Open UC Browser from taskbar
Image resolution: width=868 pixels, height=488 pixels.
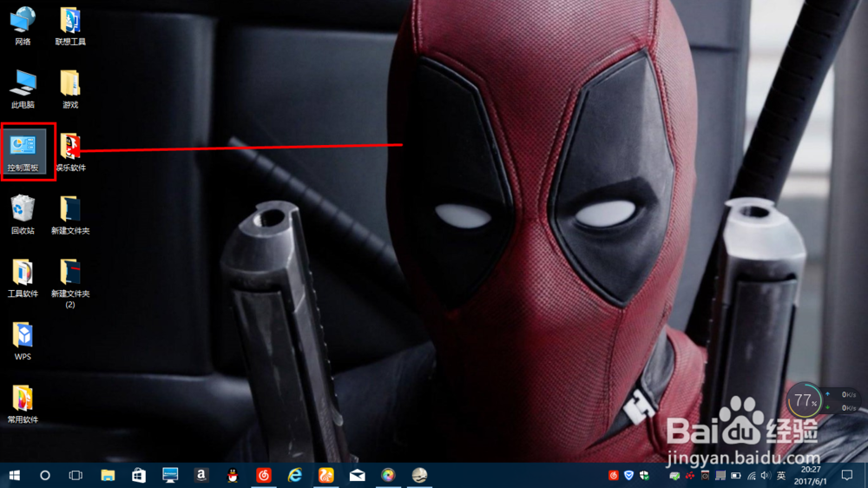coord(326,475)
